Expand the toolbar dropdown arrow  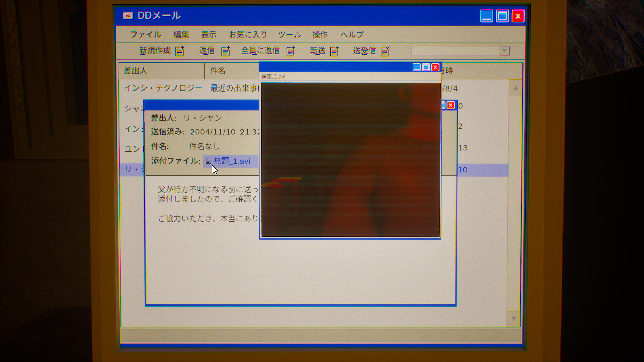tap(504, 51)
